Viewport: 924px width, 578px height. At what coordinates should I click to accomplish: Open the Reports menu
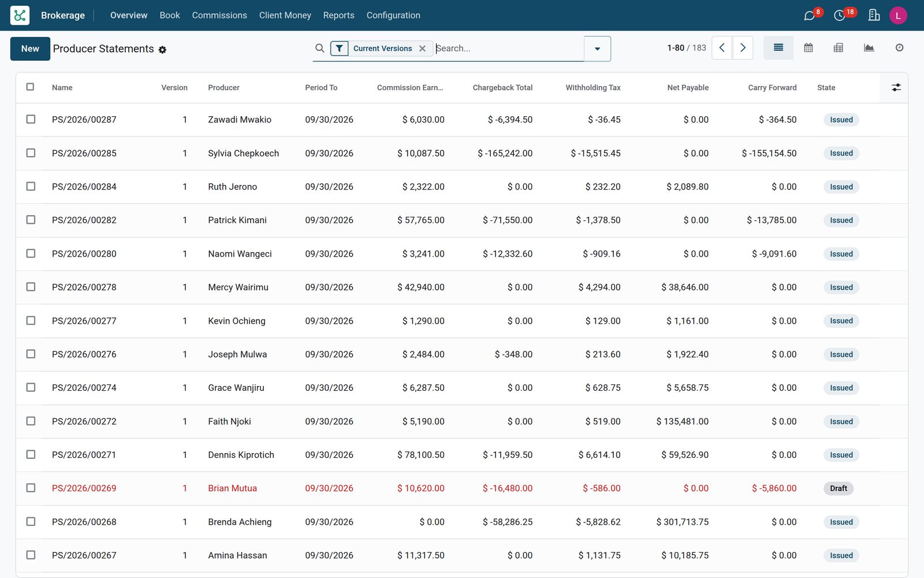coord(339,16)
